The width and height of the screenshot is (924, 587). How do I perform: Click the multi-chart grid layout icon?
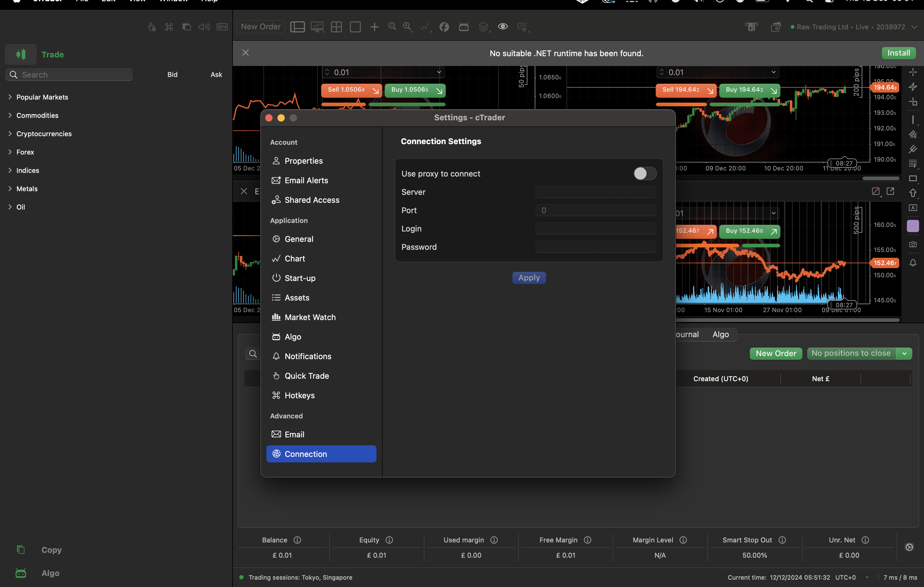pyautogui.click(x=336, y=27)
